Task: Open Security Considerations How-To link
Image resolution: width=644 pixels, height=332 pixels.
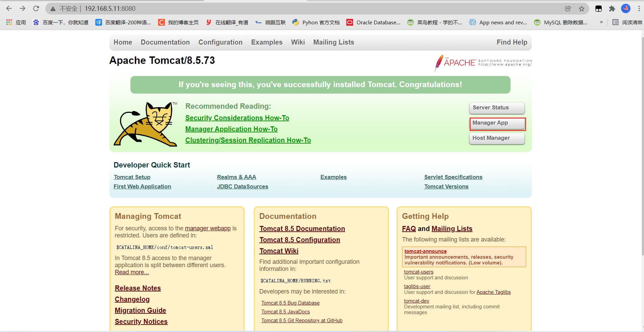Action: tap(237, 118)
